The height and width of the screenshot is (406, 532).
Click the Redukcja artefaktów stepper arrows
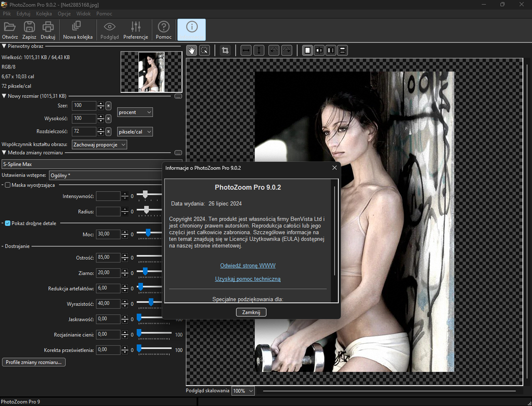pyautogui.click(x=125, y=289)
